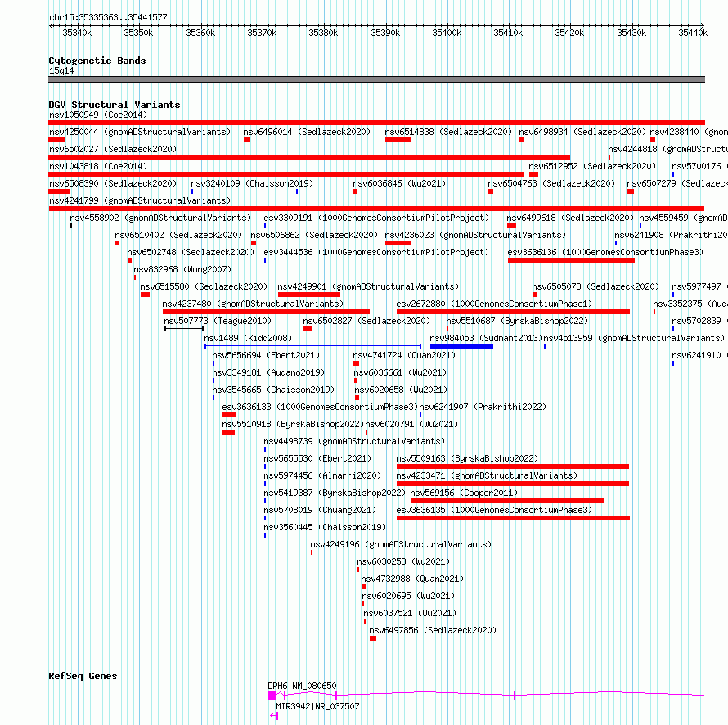Click nsv6241907 (Prakrithi2022) label
The width and height of the screenshot is (728, 725).
[x=483, y=407]
